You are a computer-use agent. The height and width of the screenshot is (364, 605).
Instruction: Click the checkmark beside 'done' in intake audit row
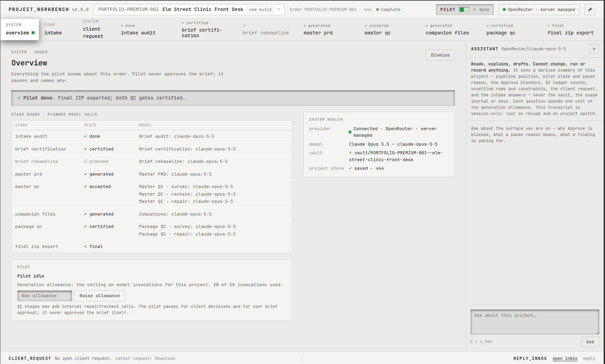(85, 136)
